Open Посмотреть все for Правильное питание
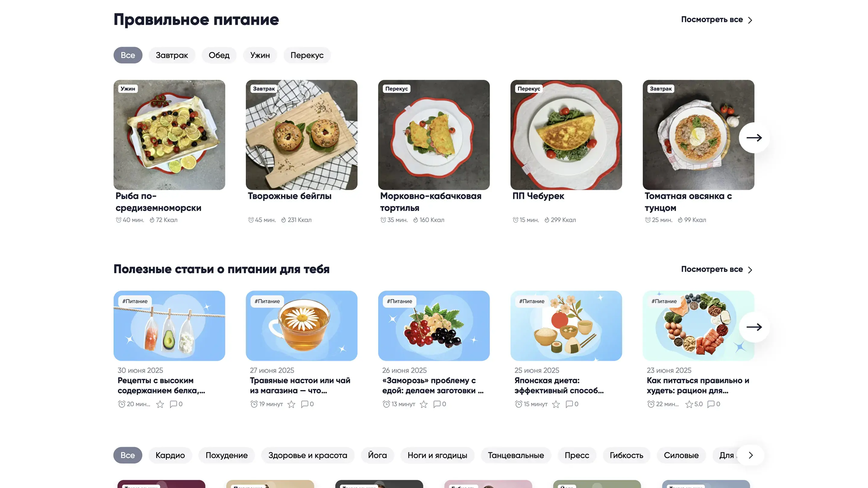This screenshot has width=868, height=488. [x=716, y=20]
